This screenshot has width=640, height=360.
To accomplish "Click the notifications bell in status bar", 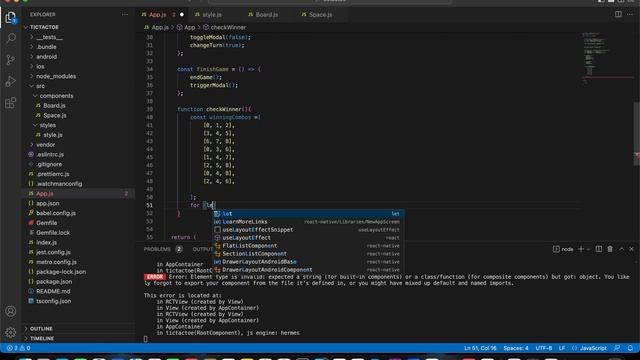I will 630,348.
